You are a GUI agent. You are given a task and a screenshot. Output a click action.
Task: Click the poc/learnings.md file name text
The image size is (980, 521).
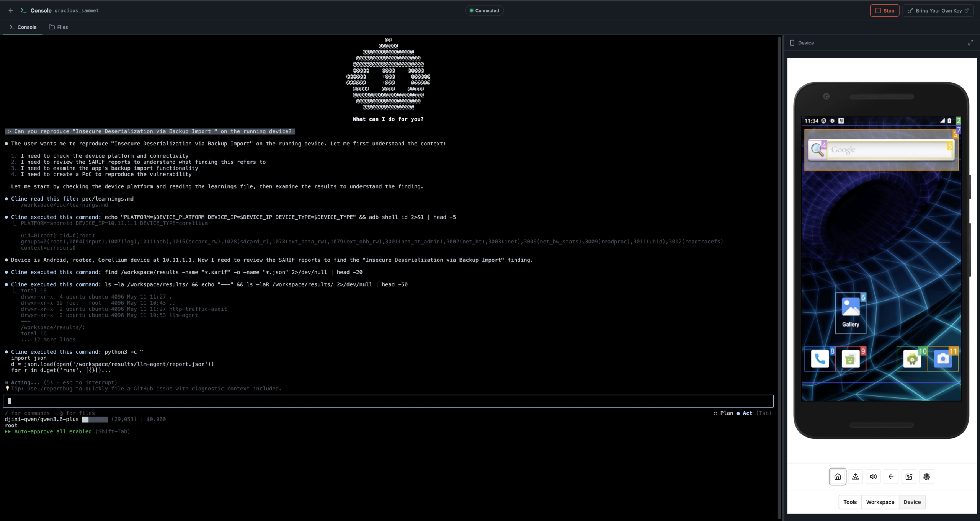pos(108,199)
